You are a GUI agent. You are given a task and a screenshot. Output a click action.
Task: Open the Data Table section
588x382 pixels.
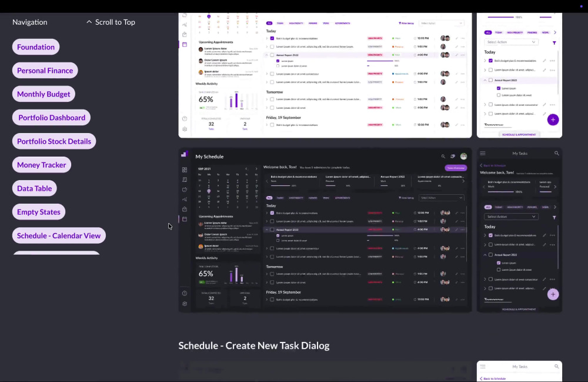[x=35, y=188]
